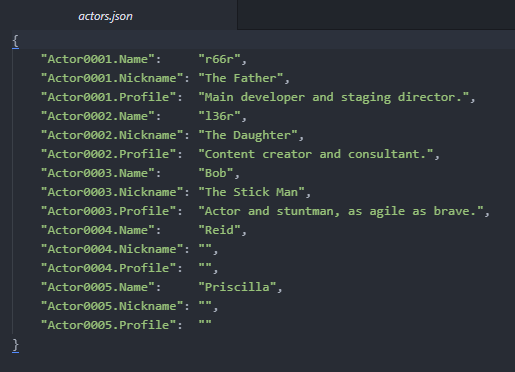The height and width of the screenshot is (372, 515).
Task: Click the key "Actor0005.Name"
Action: pos(98,287)
